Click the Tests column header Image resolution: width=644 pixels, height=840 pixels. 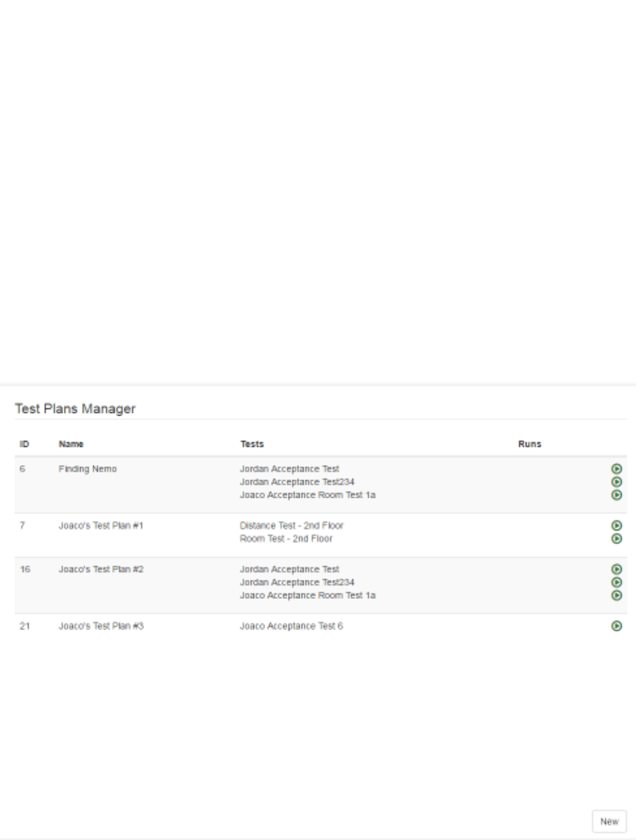pyautogui.click(x=251, y=444)
